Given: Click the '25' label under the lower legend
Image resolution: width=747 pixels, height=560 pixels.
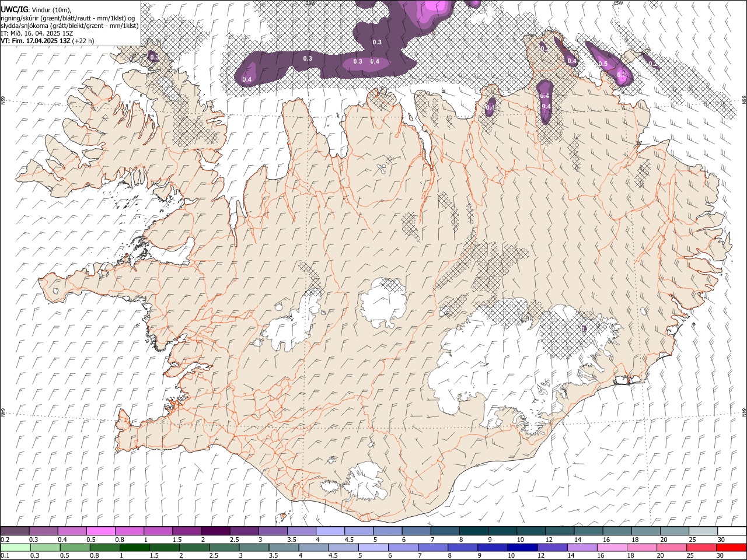Looking at the screenshot, I should pyautogui.click(x=692, y=556).
